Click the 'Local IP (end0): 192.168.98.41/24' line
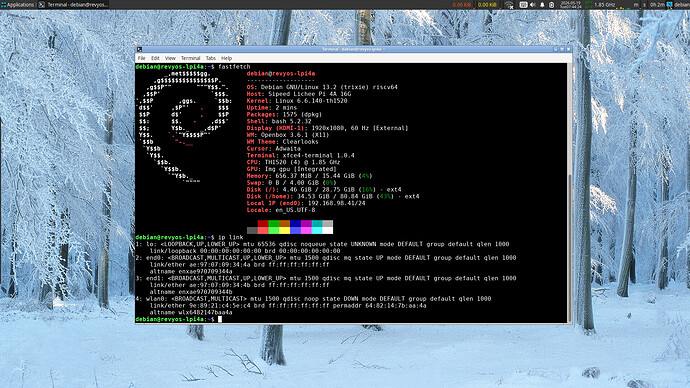This screenshot has width=690, height=388. [x=306, y=203]
